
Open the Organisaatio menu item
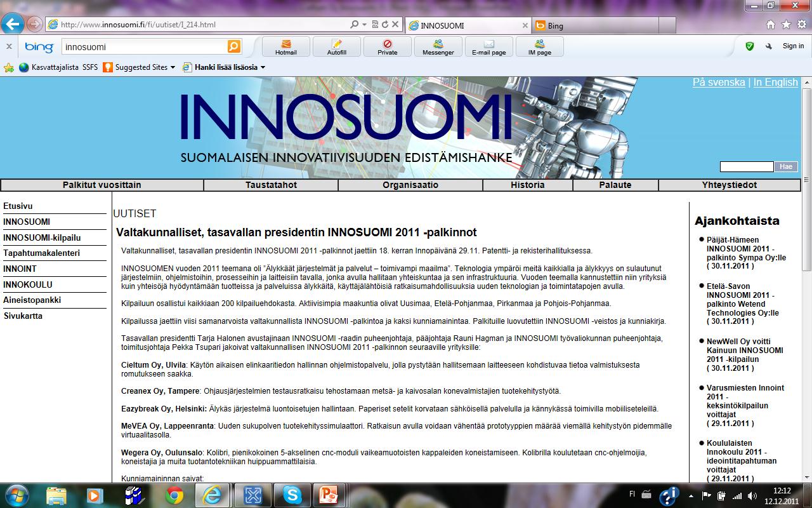pyautogui.click(x=410, y=185)
